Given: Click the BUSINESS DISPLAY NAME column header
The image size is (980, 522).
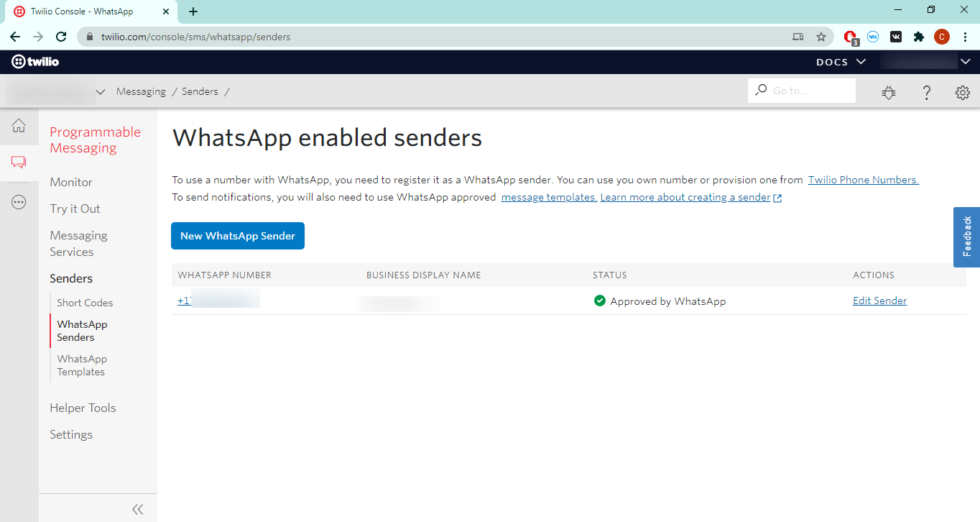Looking at the screenshot, I should click(423, 275).
